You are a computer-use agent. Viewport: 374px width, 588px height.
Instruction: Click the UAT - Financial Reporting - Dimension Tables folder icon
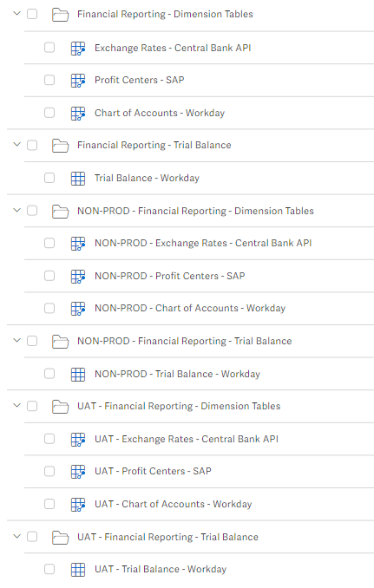(60, 407)
